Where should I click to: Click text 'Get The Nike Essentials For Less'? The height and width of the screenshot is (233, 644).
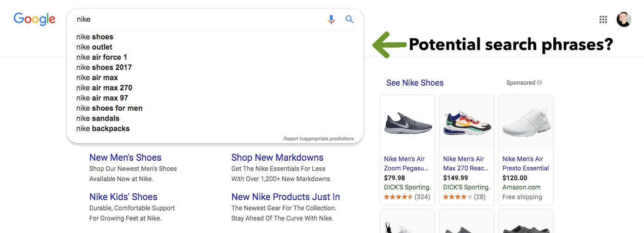[279, 169]
